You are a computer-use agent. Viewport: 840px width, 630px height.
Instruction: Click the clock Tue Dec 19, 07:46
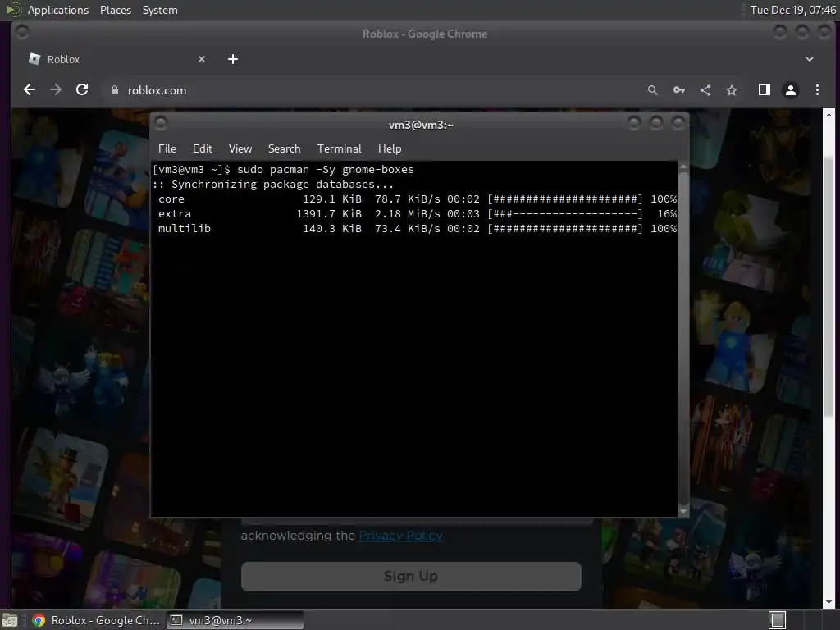[x=793, y=10]
